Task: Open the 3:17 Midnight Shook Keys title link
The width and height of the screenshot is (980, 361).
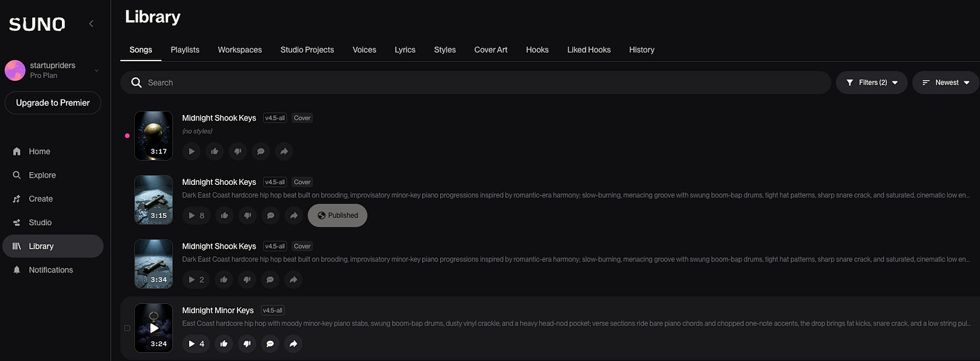Action: click(219, 118)
